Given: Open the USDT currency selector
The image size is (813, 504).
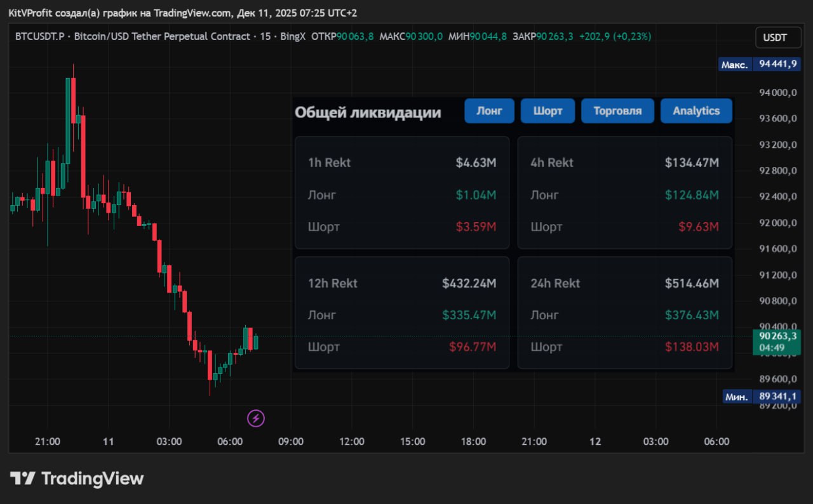Looking at the screenshot, I should pyautogui.click(x=774, y=37).
